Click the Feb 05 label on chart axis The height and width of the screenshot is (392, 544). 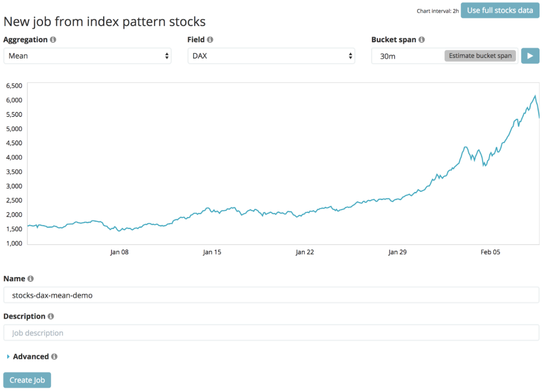(x=490, y=252)
